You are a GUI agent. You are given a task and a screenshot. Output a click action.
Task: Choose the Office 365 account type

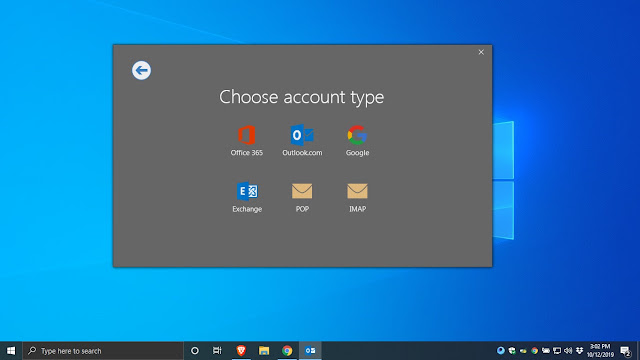coord(247,141)
